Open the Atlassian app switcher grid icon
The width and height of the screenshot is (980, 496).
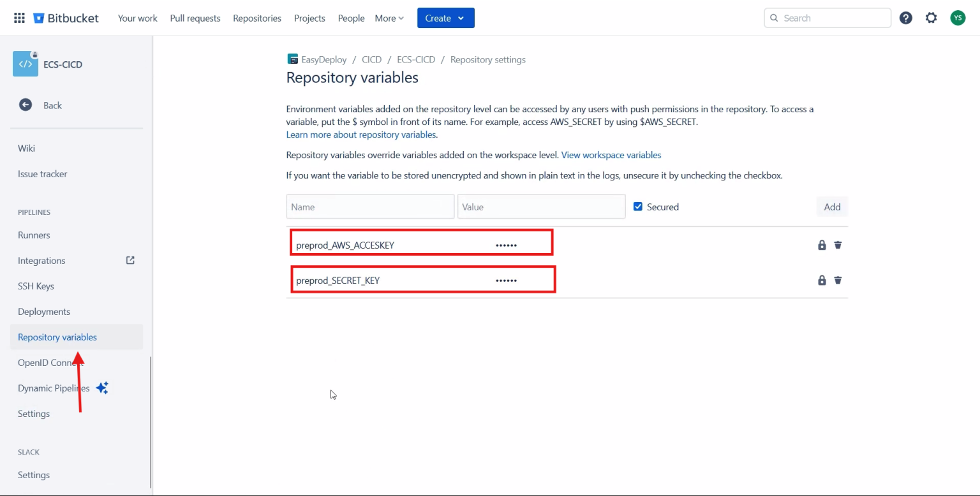click(x=19, y=17)
